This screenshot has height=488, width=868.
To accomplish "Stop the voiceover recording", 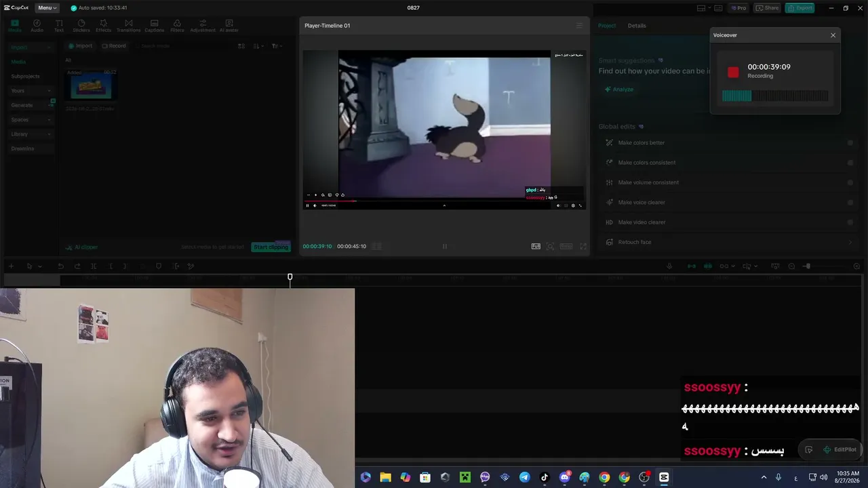I will [733, 72].
